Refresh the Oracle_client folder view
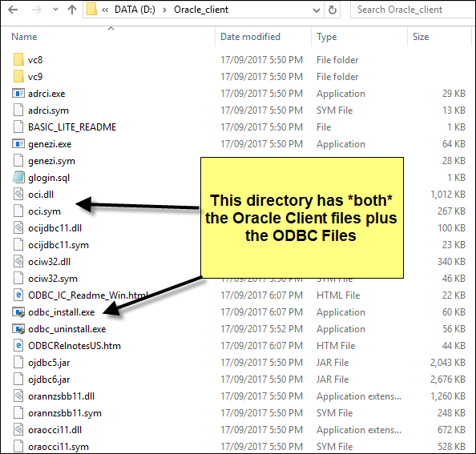 pyautogui.click(x=333, y=10)
